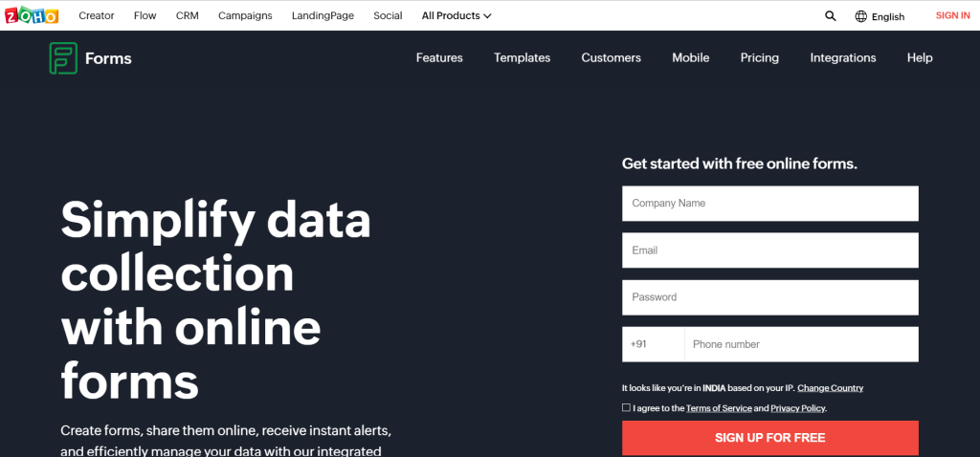Image resolution: width=980 pixels, height=457 pixels.
Task: Focus the Password field
Action: [770, 297]
